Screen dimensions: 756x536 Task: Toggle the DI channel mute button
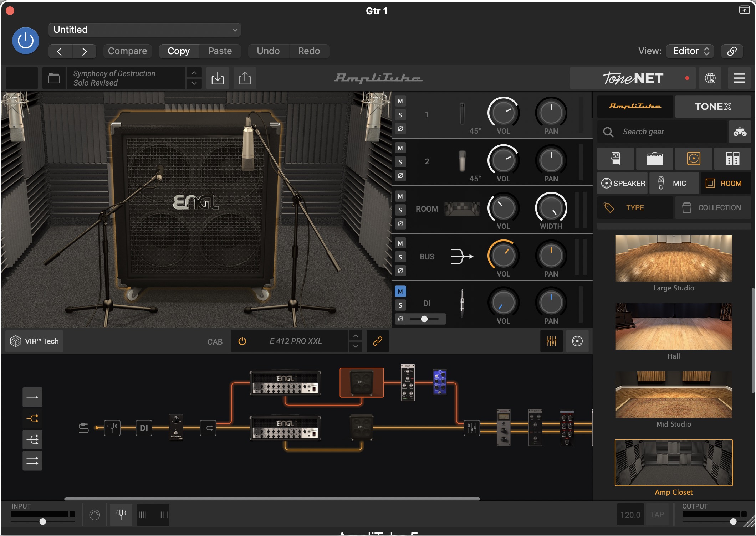click(400, 292)
